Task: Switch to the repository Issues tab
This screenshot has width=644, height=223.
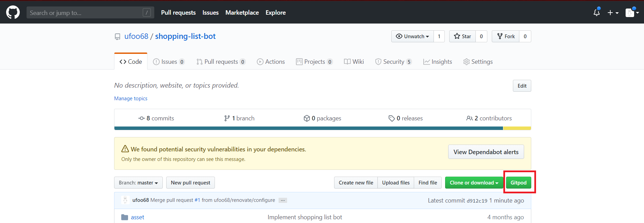Action: tap(169, 62)
